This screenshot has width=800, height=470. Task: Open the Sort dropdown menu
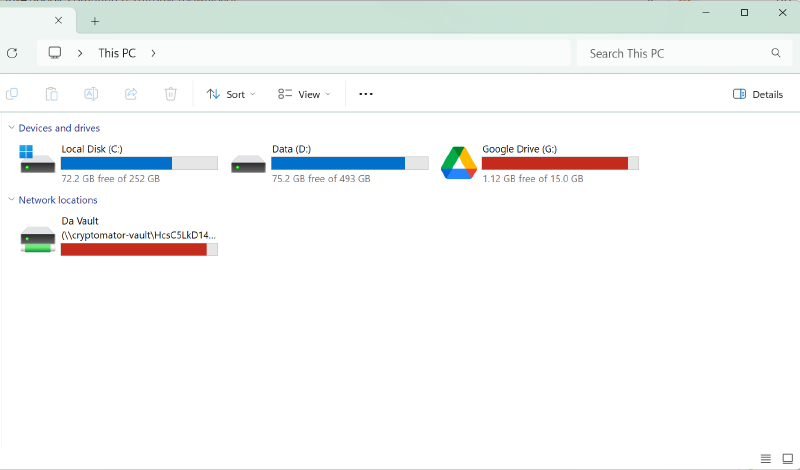(x=231, y=94)
